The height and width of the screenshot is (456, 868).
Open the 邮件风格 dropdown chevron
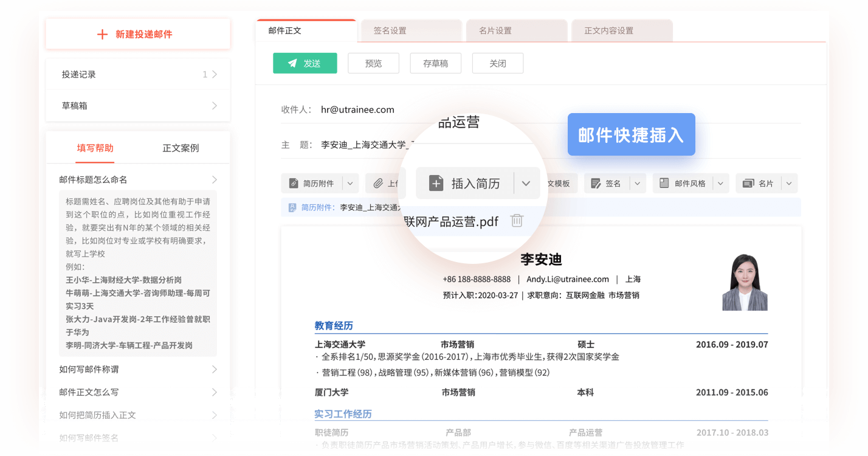pos(720,183)
